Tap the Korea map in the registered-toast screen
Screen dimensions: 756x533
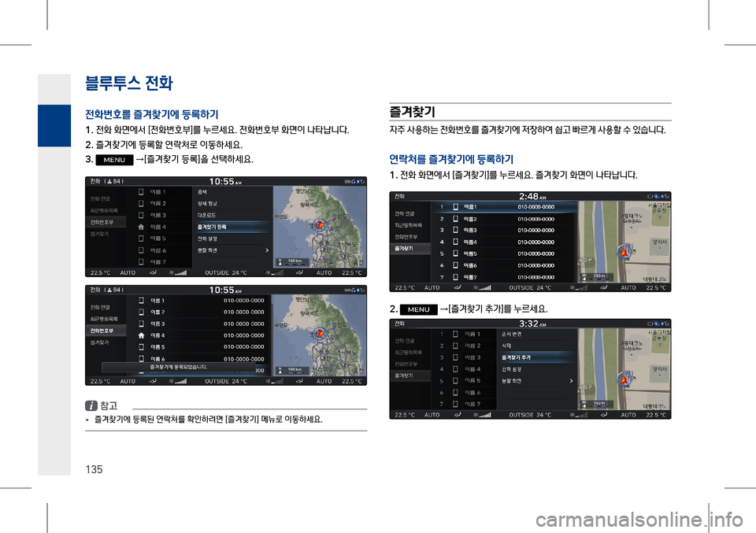point(319,335)
